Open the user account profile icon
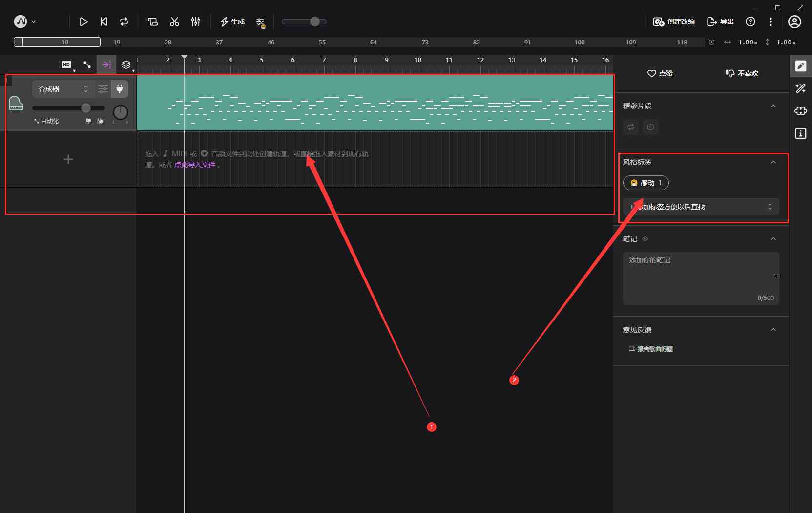 (794, 21)
